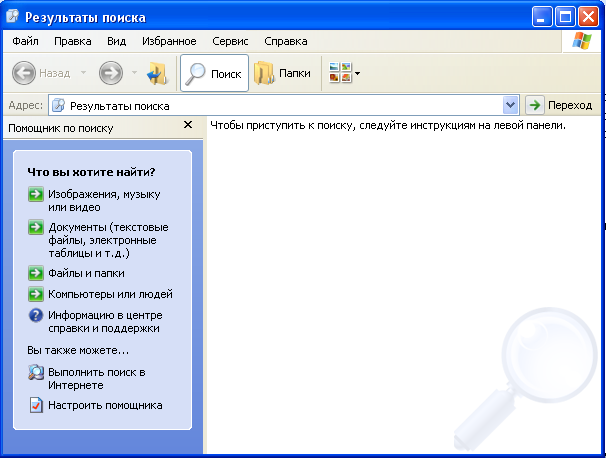This screenshot has height=458, width=606.
Task: Select Выполнить поиск в Интернете
Action: pyautogui.click(x=97, y=379)
